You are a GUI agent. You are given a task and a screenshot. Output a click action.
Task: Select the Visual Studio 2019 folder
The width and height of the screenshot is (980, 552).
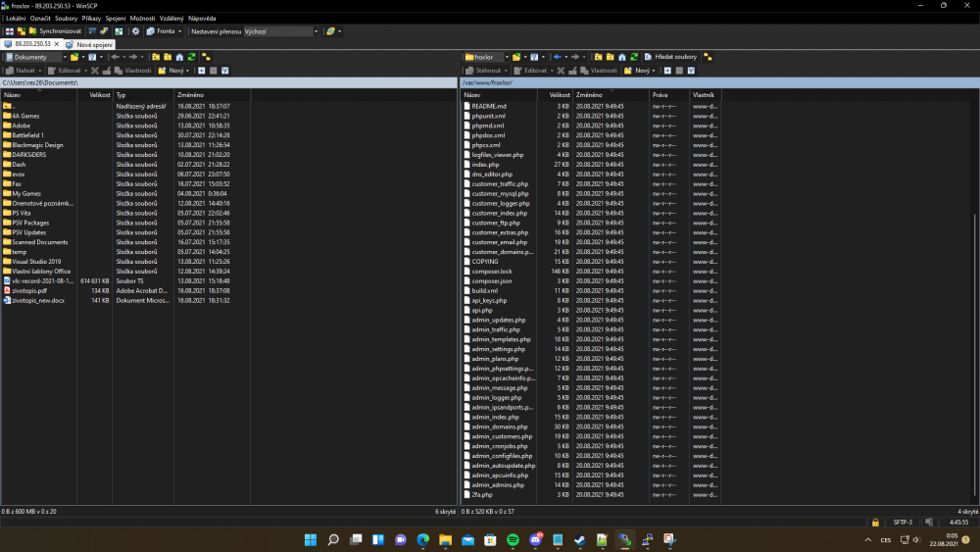36,262
